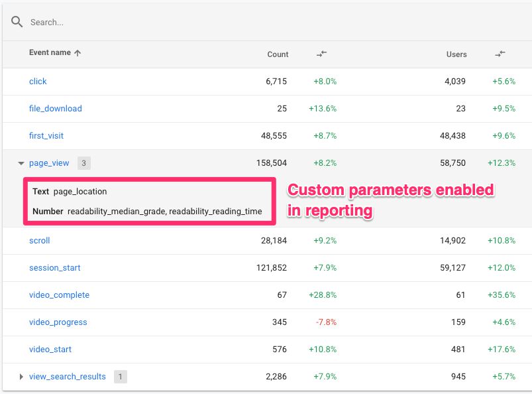Click the parameter count badge beside page_view
The height and width of the screenshot is (394, 532).
[x=83, y=163]
